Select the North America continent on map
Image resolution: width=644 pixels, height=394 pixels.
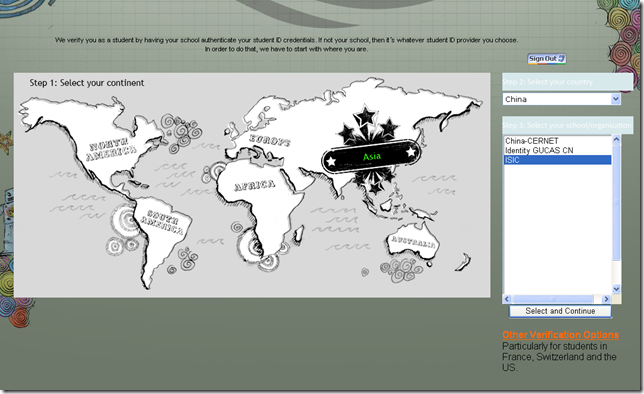(x=110, y=150)
